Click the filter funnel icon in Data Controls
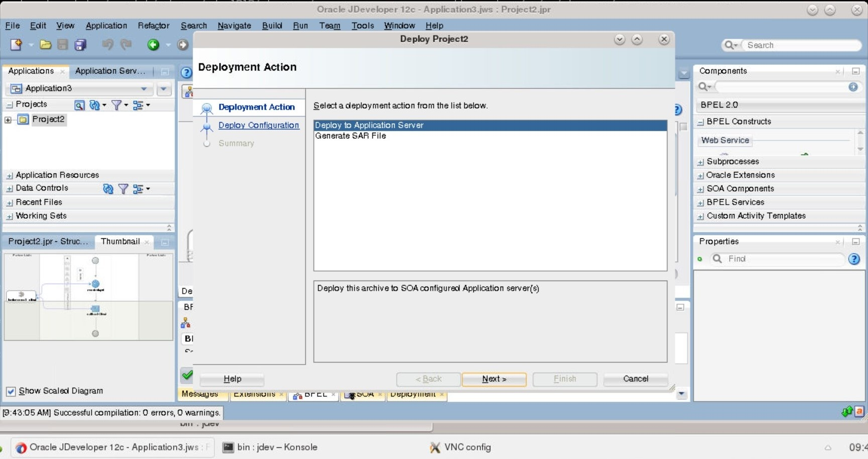Screen dimensions: 868x459 123,189
